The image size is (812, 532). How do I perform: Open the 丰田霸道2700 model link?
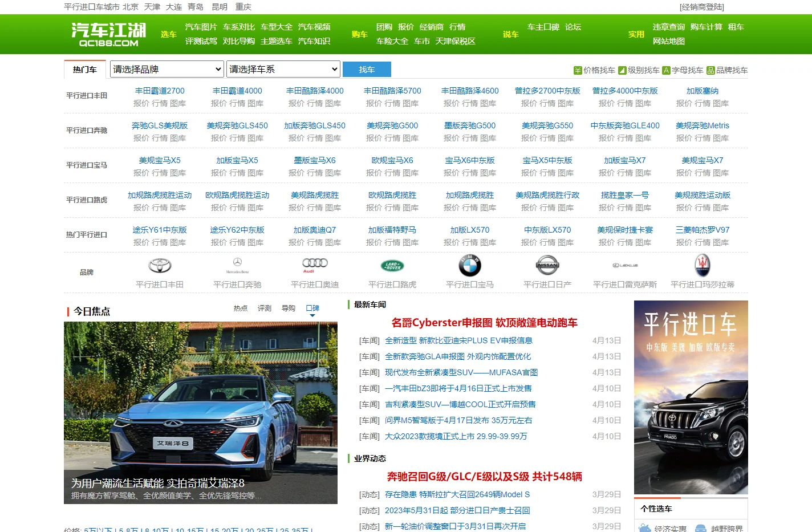[160, 91]
